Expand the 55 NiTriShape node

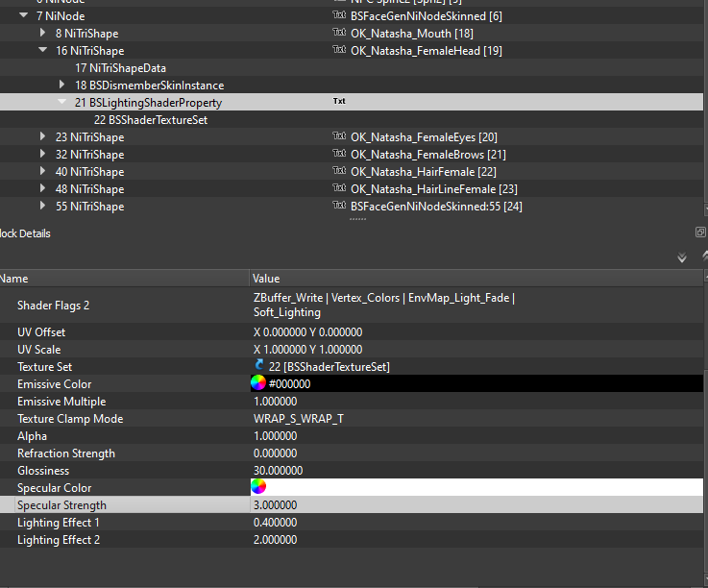coord(42,206)
